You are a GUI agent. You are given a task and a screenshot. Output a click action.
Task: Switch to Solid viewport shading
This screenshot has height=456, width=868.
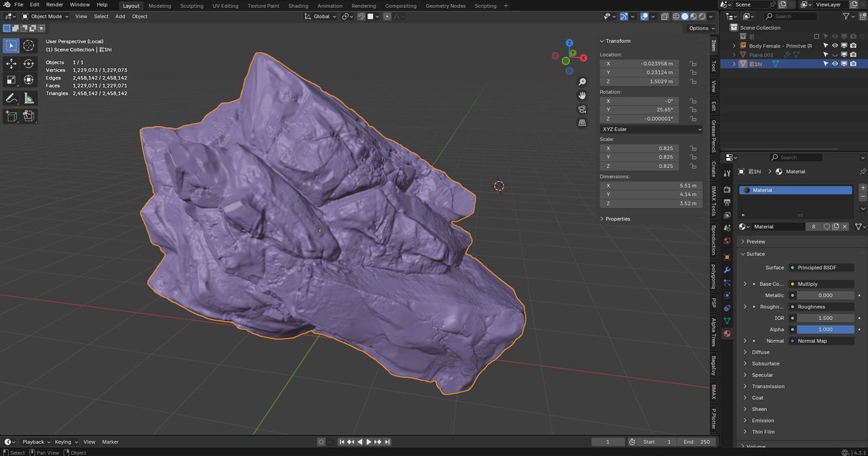[684, 16]
